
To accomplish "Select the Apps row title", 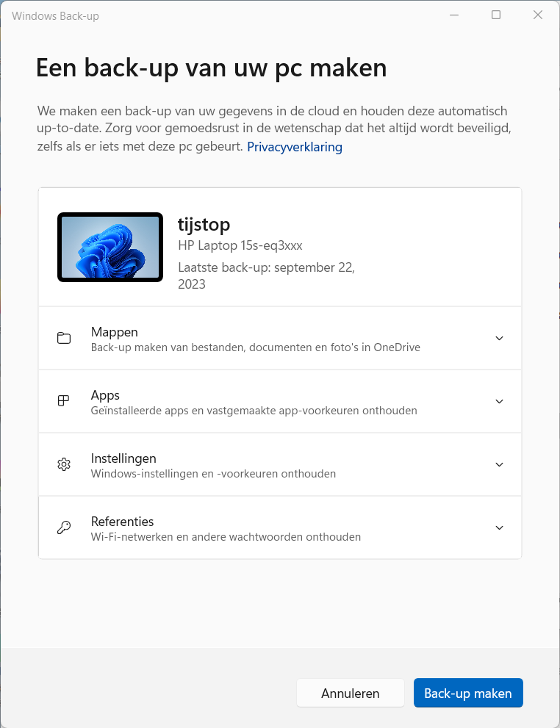I will (105, 395).
